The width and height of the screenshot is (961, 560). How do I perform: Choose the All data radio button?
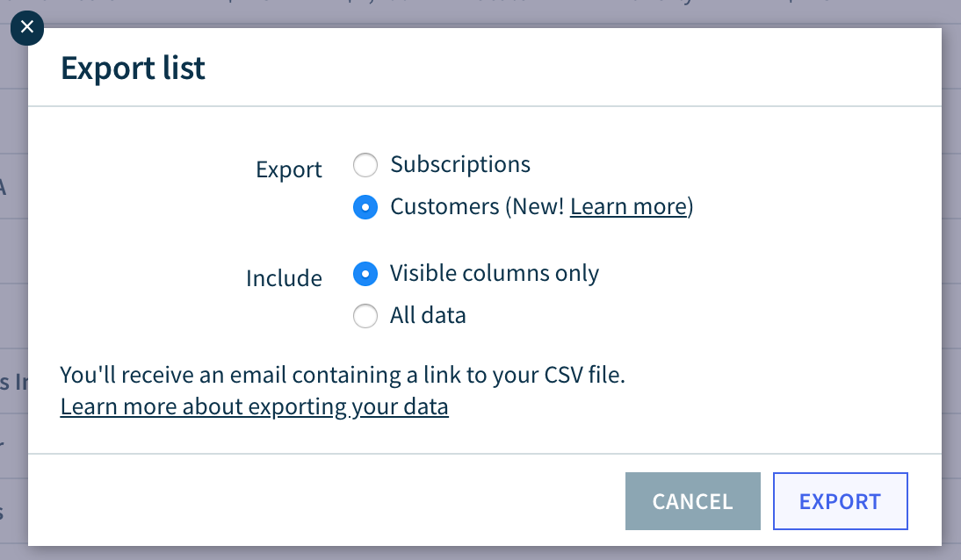click(x=365, y=316)
